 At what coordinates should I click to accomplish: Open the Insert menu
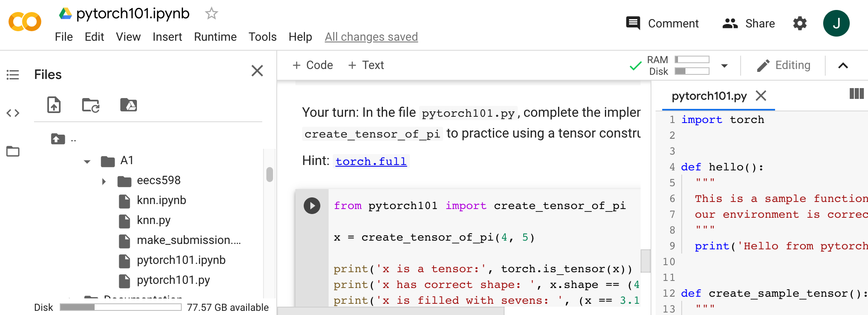[x=167, y=37]
